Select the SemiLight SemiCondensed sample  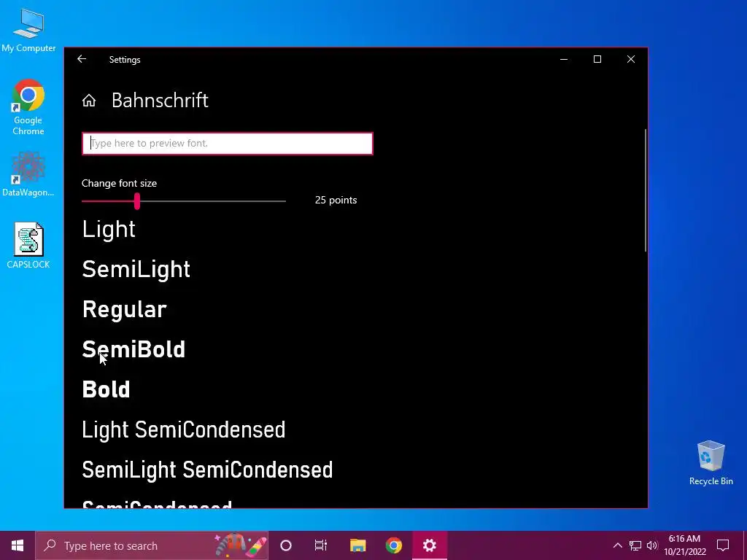pos(207,470)
